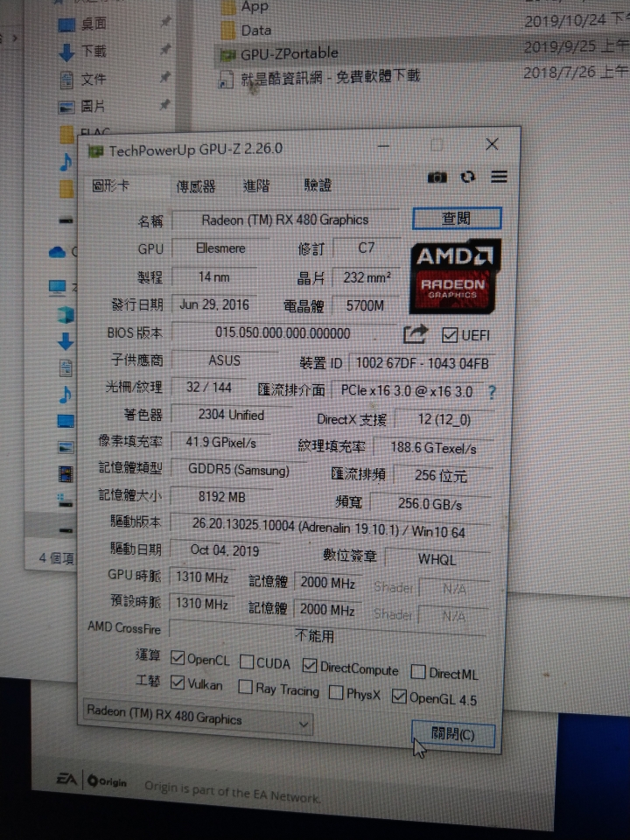Click the PCIe x16 3.0 bus interface value
Screen dimensions: 630x840
pos(407,391)
